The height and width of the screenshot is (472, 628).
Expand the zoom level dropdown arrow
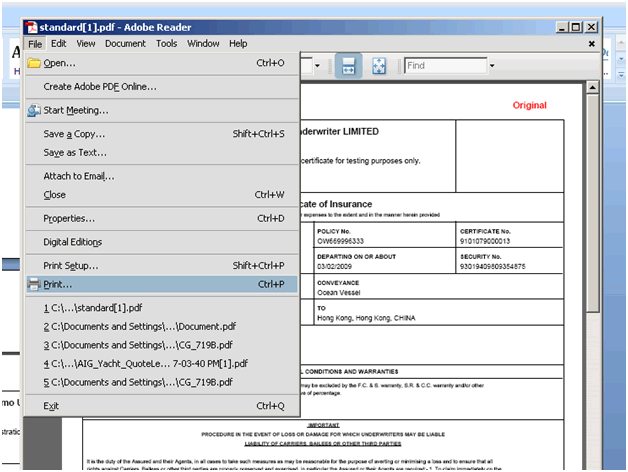[317, 66]
